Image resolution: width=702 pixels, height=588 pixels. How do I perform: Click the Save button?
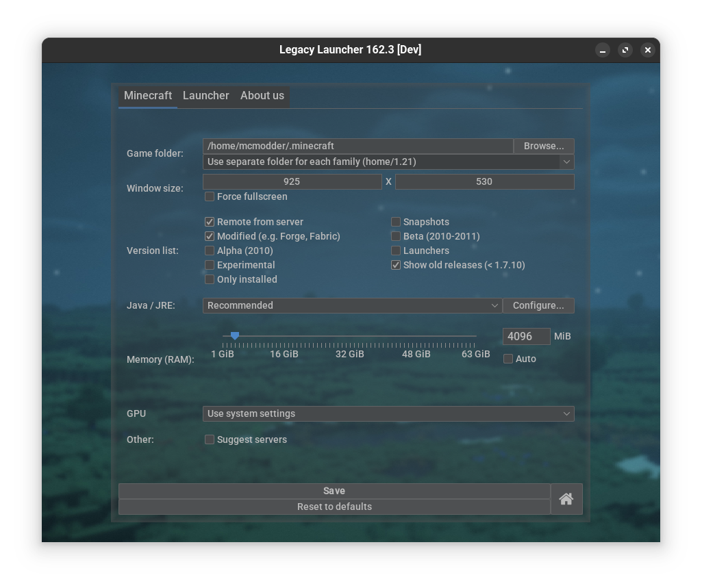(x=334, y=491)
